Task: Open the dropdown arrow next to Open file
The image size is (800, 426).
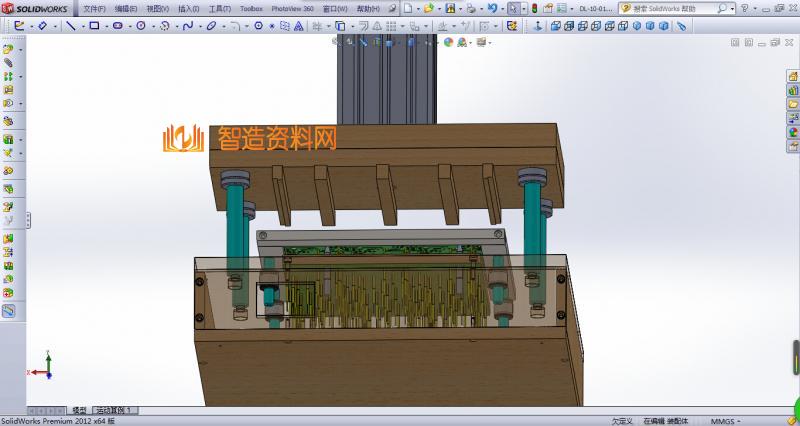Action: pos(440,8)
